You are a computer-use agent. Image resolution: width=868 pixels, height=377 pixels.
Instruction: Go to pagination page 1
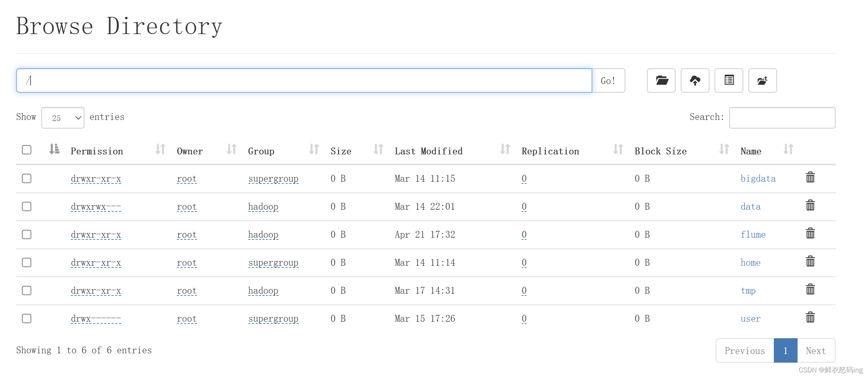point(785,350)
